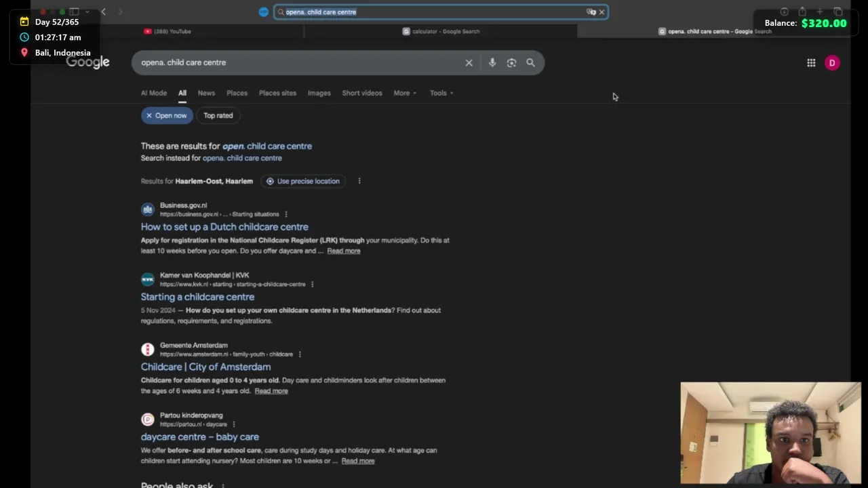Image resolution: width=868 pixels, height=488 pixels.
Task: Click Read more under Business.gov.nl result
Action: (x=344, y=251)
